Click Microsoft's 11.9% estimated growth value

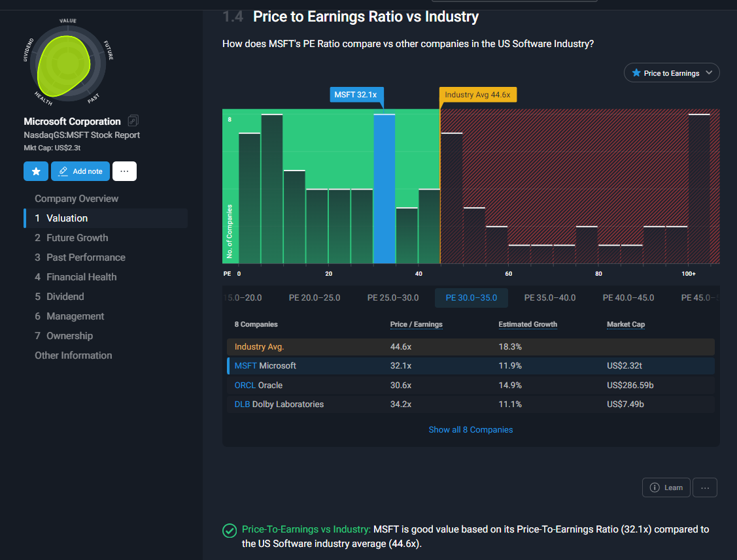510,366
